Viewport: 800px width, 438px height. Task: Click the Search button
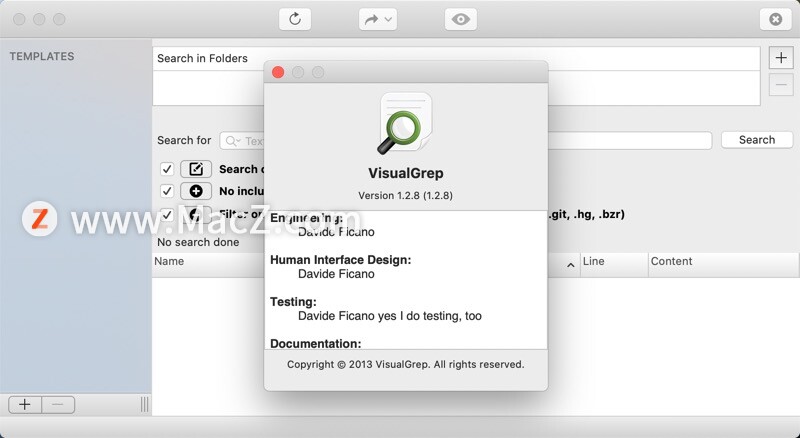pyautogui.click(x=757, y=140)
